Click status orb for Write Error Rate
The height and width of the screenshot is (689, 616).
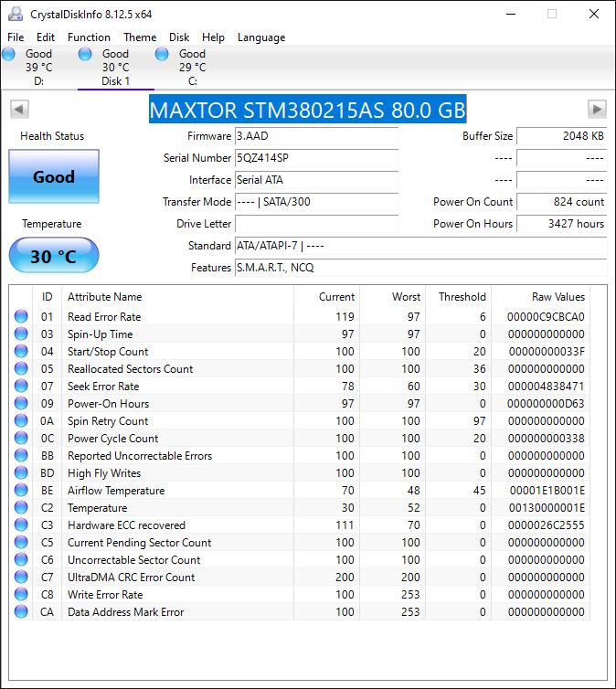[21, 594]
